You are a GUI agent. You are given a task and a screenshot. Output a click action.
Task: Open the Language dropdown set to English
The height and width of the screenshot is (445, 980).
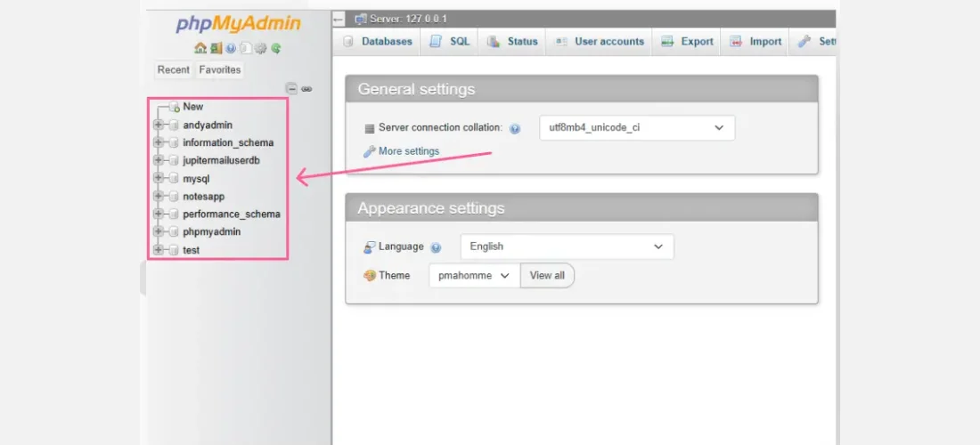pyautogui.click(x=567, y=247)
